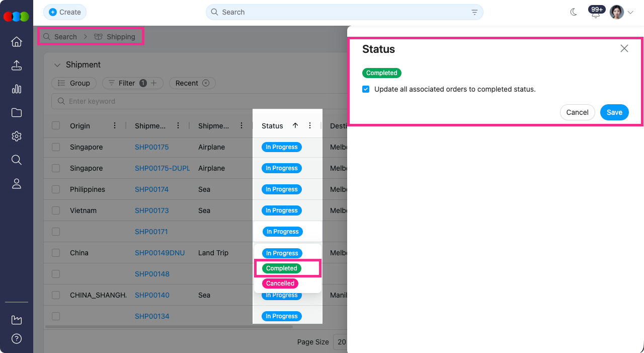Screen dimensions: 644x353
Task: Collapse the Shipment section chevron
Action: [x=57, y=65]
